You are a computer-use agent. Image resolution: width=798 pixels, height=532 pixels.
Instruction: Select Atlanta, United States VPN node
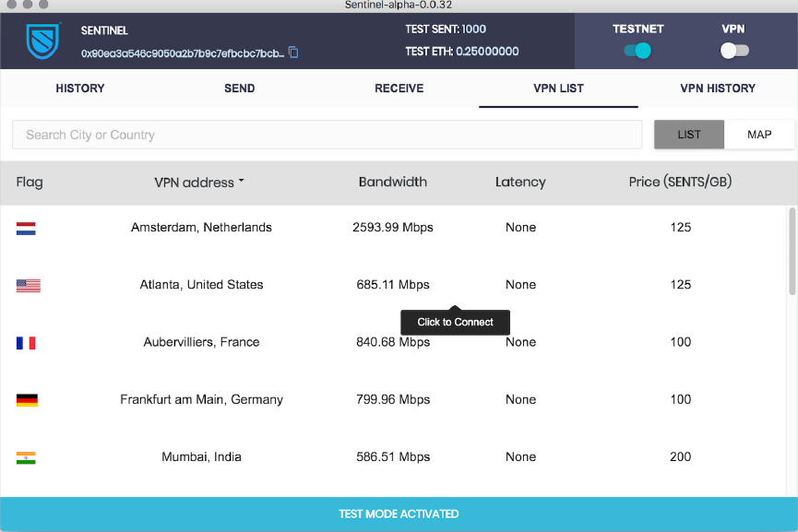[x=201, y=285]
